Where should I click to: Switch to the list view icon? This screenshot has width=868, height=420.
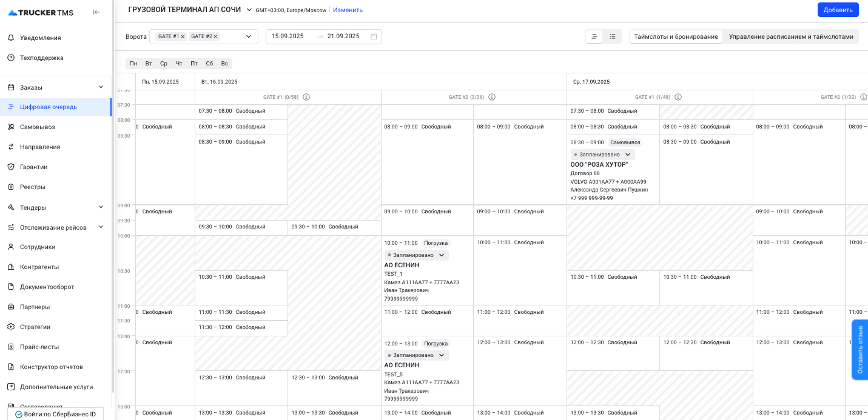tap(613, 36)
